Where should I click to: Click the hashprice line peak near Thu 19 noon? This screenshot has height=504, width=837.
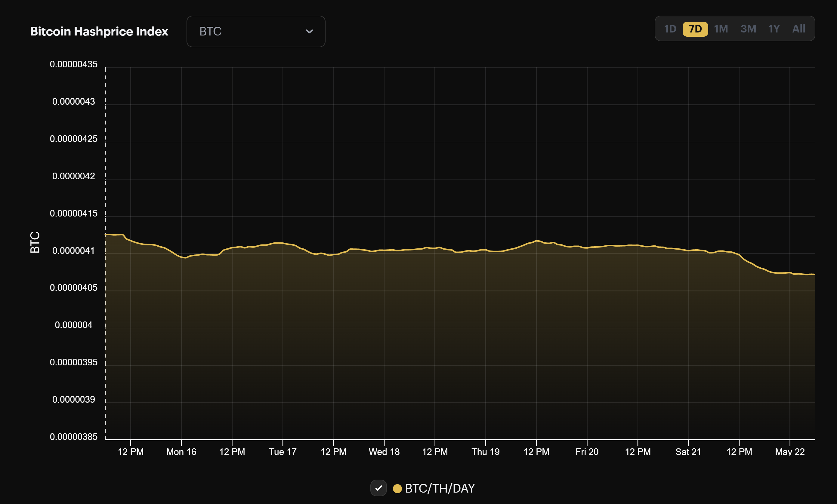(537, 241)
